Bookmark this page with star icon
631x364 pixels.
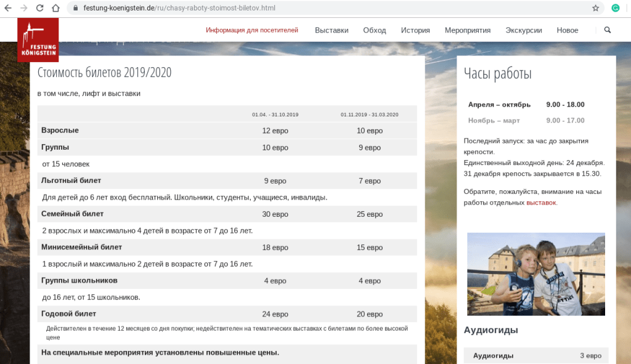pyautogui.click(x=595, y=8)
